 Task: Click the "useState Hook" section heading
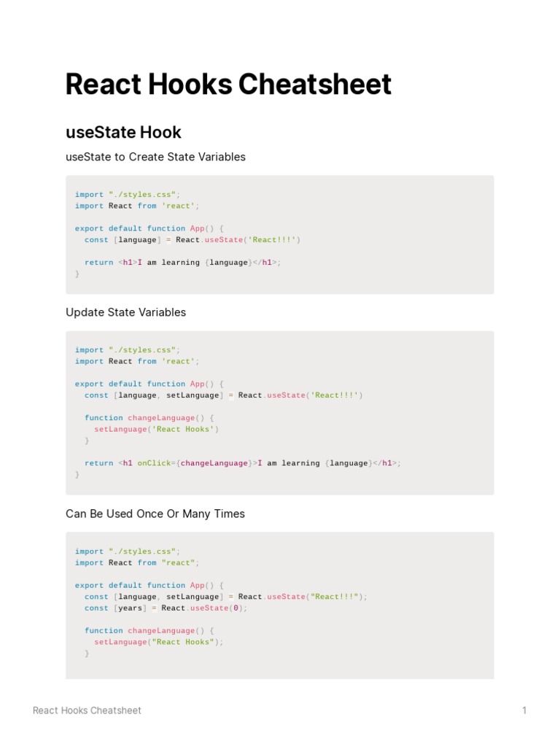pos(123,132)
